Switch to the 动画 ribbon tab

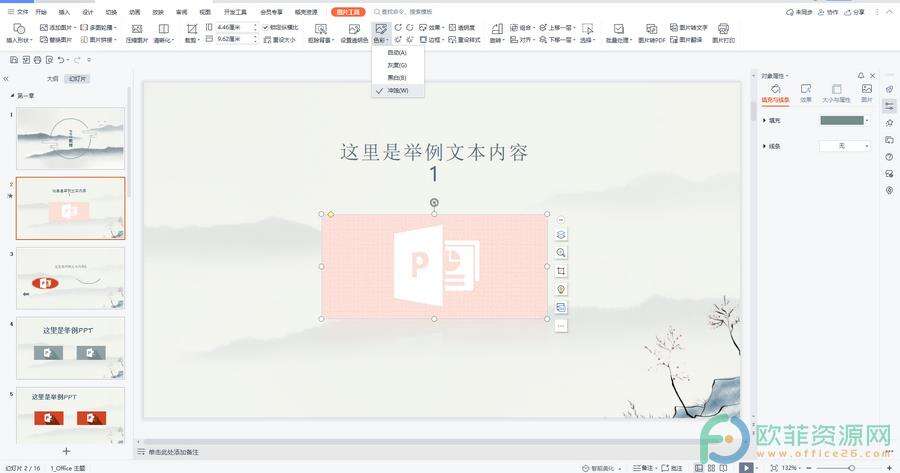134,11
